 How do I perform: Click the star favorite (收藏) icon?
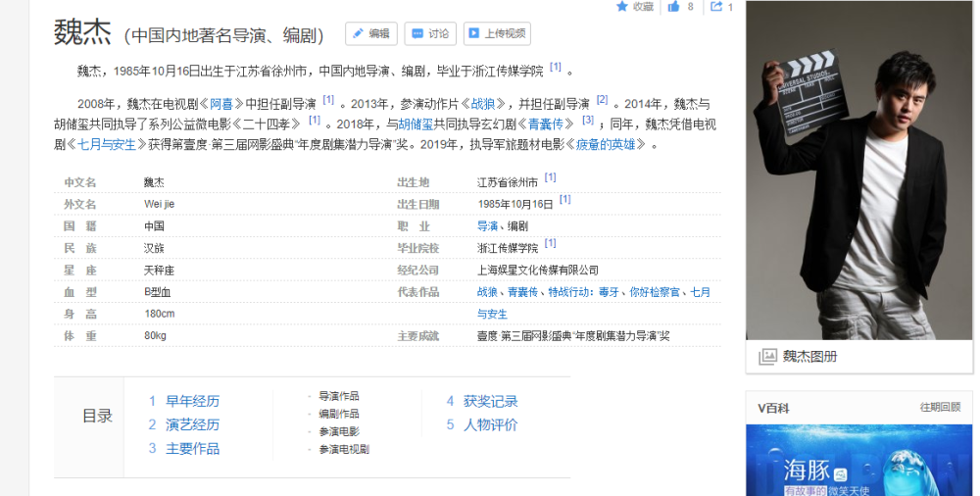[622, 6]
